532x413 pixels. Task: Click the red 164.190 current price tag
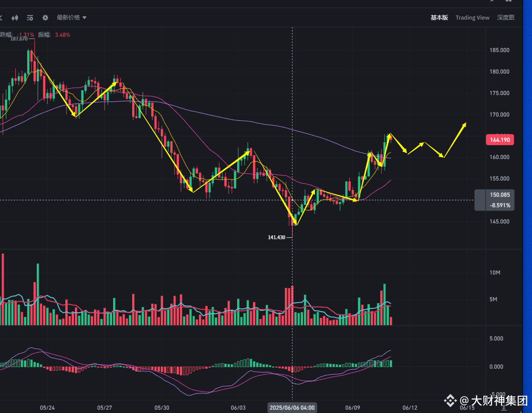[x=500, y=139]
